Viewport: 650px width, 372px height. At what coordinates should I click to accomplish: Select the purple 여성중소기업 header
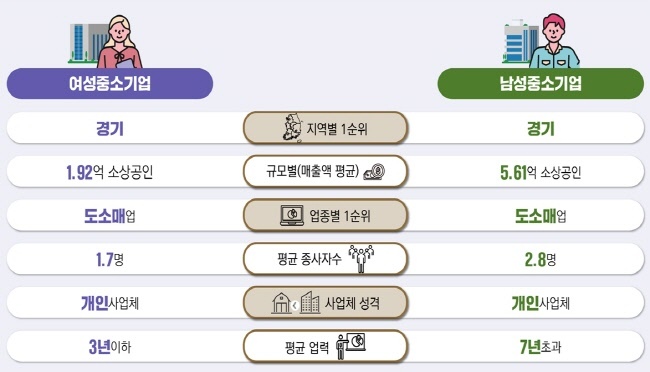pos(110,83)
